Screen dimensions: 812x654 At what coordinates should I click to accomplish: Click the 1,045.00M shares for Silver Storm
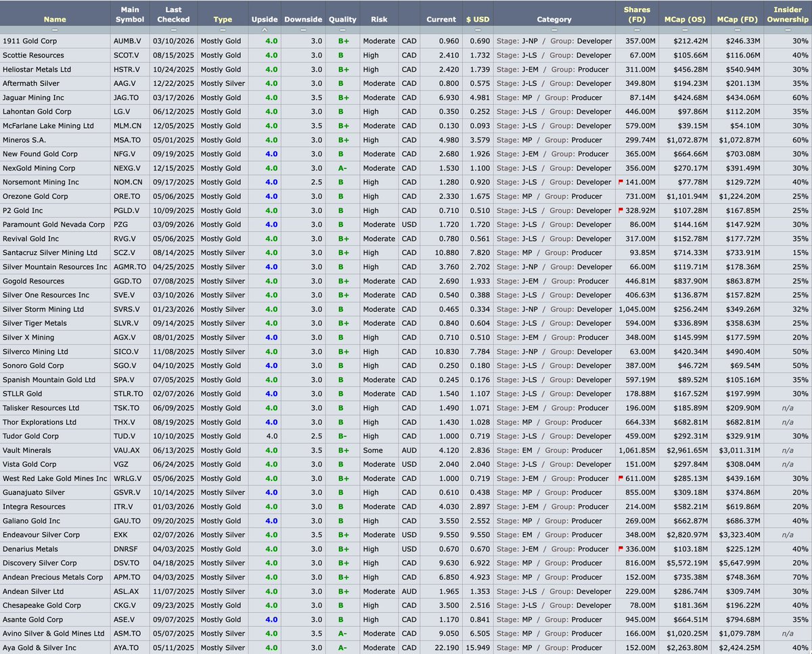coord(637,309)
